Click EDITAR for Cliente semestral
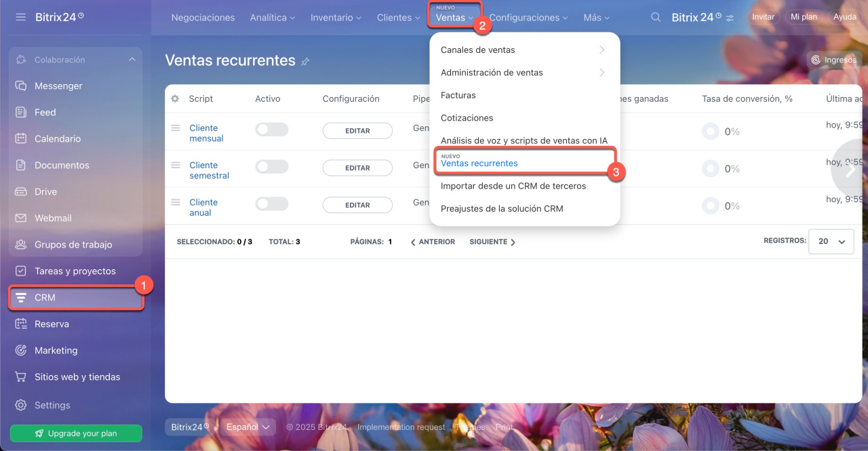Image resolution: width=868 pixels, height=451 pixels. 357,168
